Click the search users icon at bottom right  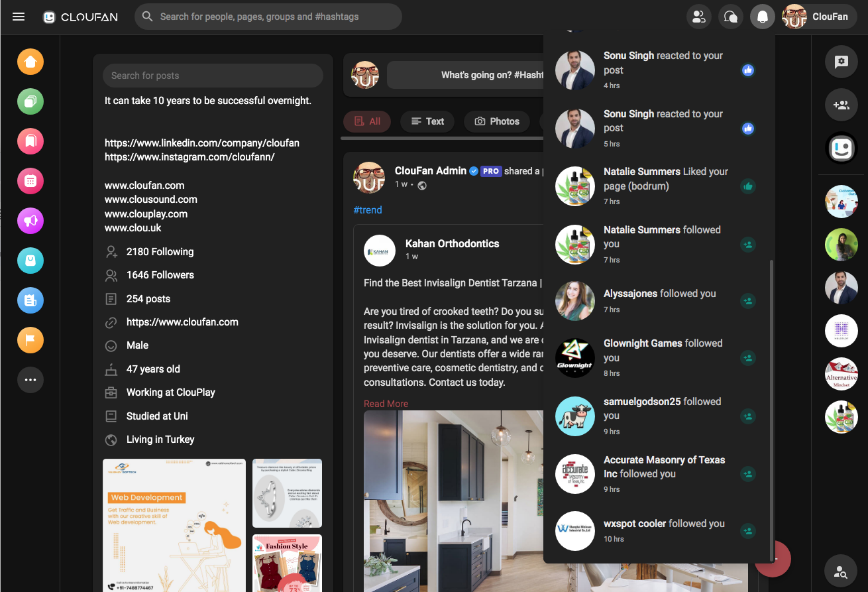tap(841, 572)
